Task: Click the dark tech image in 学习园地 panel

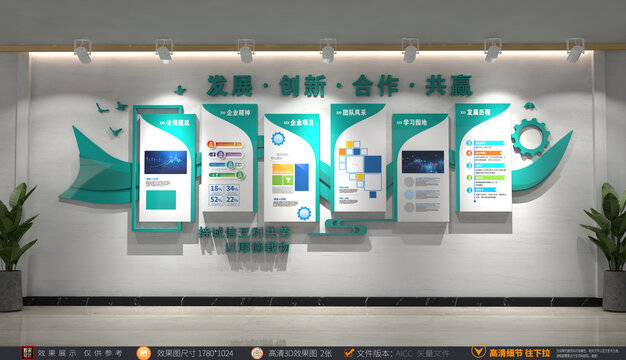Action: (423, 162)
